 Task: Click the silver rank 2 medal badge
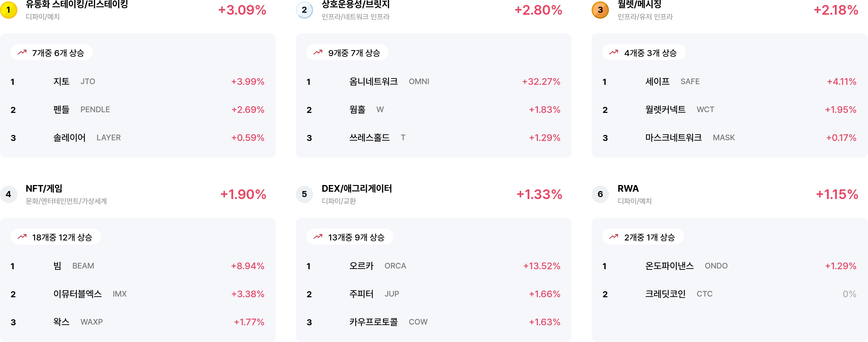(304, 10)
